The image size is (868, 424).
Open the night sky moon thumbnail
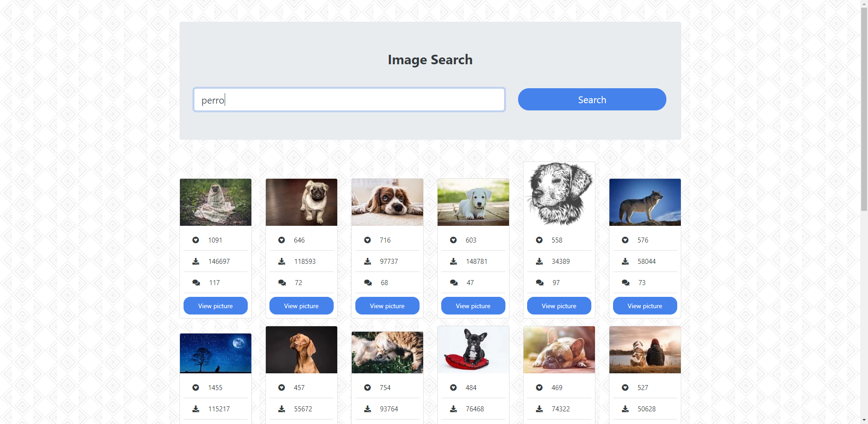click(216, 353)
